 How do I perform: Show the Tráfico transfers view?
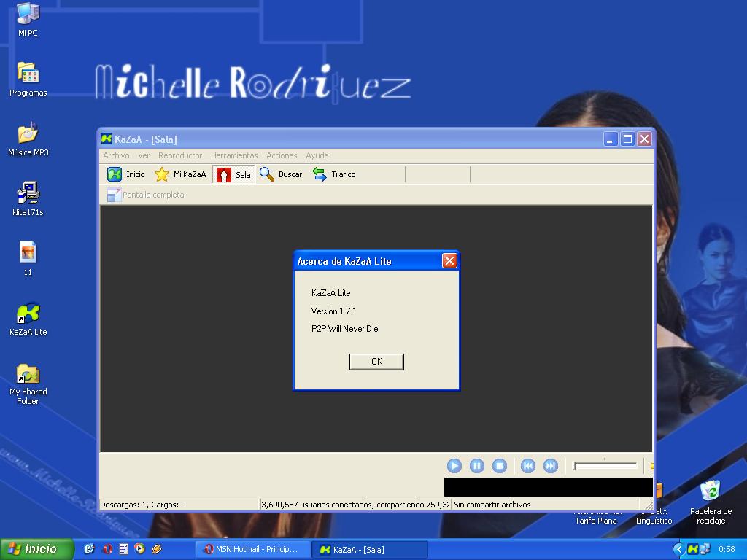(334, 174)
